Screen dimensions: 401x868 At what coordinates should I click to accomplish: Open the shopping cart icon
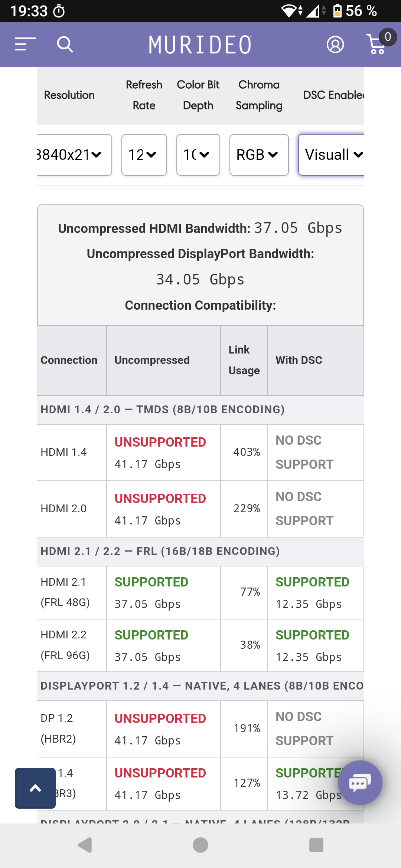tap(376, 45)
